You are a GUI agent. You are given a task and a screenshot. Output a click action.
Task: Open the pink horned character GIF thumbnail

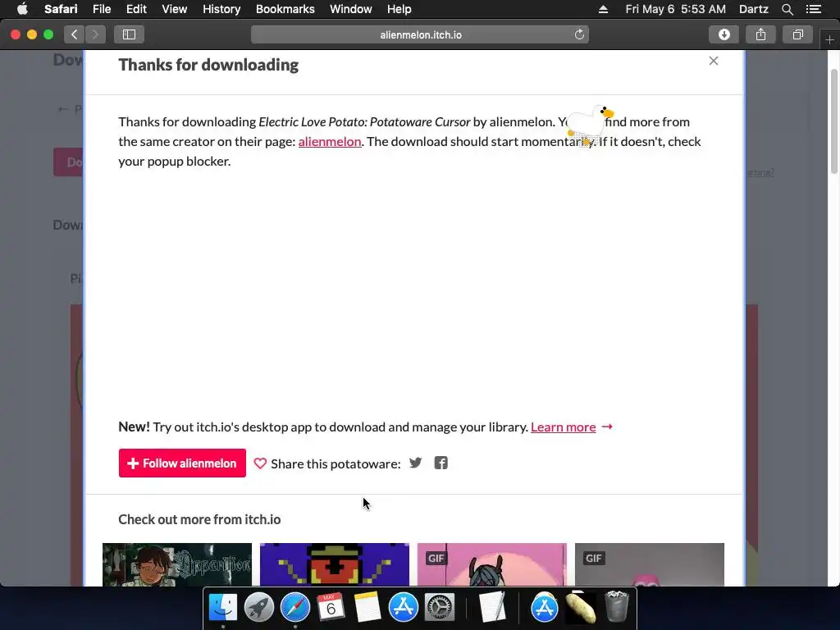pos(492,564)
